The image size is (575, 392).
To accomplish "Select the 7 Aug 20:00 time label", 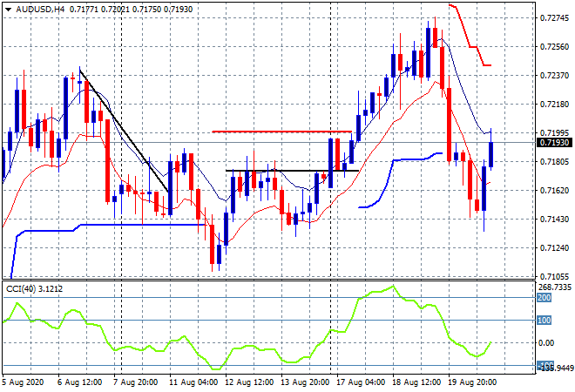I will coord(135,382).
